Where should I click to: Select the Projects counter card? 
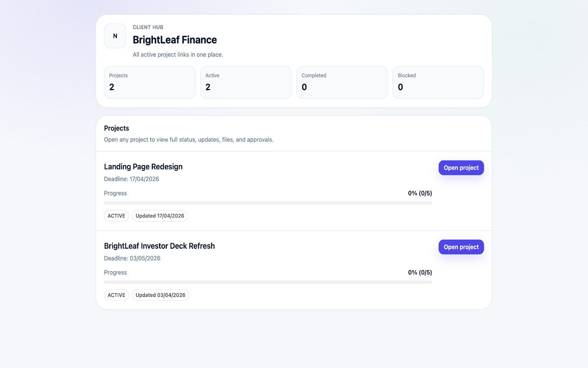point(150,82)
